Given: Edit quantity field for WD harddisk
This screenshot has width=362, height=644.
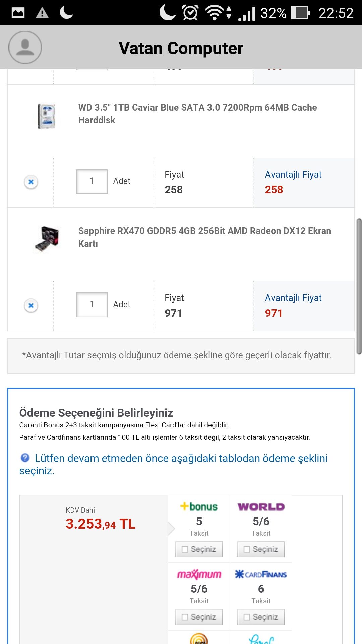Looking at the screenshot, I should [92, 181].
